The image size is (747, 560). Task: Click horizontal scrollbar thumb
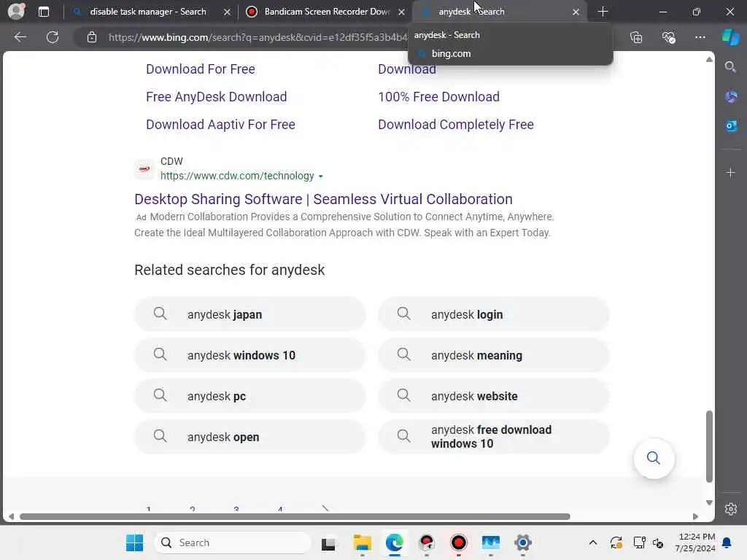click(x=295, y=517)
